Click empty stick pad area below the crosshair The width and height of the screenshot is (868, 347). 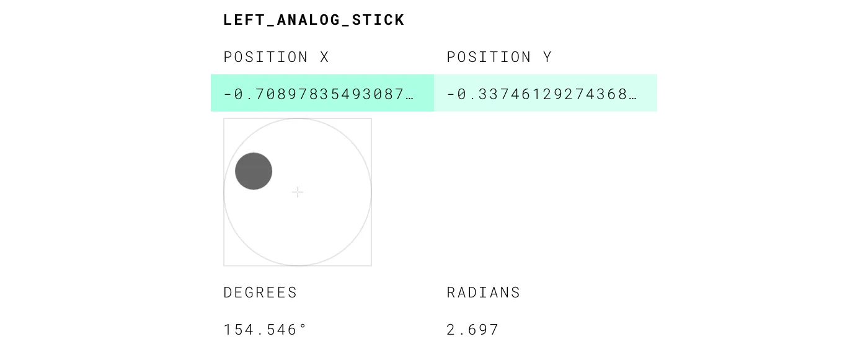[298, 235]
